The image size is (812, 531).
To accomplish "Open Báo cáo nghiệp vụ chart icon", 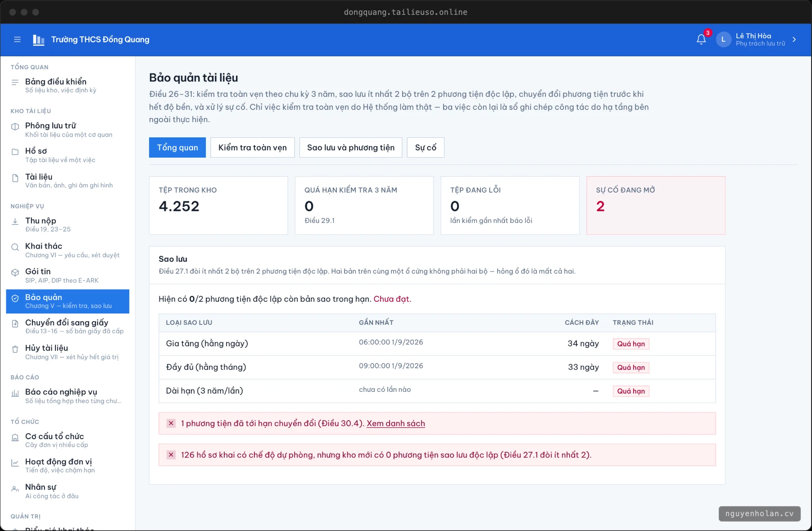I will point(15,393).
